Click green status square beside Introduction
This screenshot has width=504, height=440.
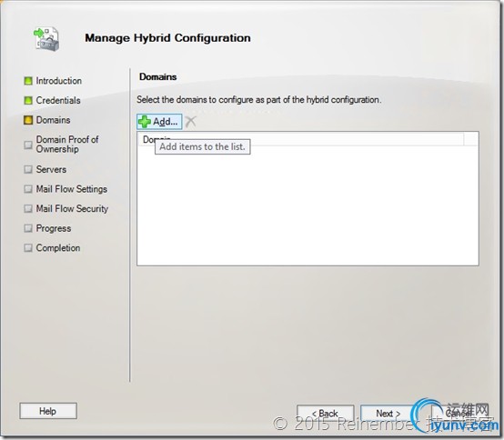pos(28,81)
